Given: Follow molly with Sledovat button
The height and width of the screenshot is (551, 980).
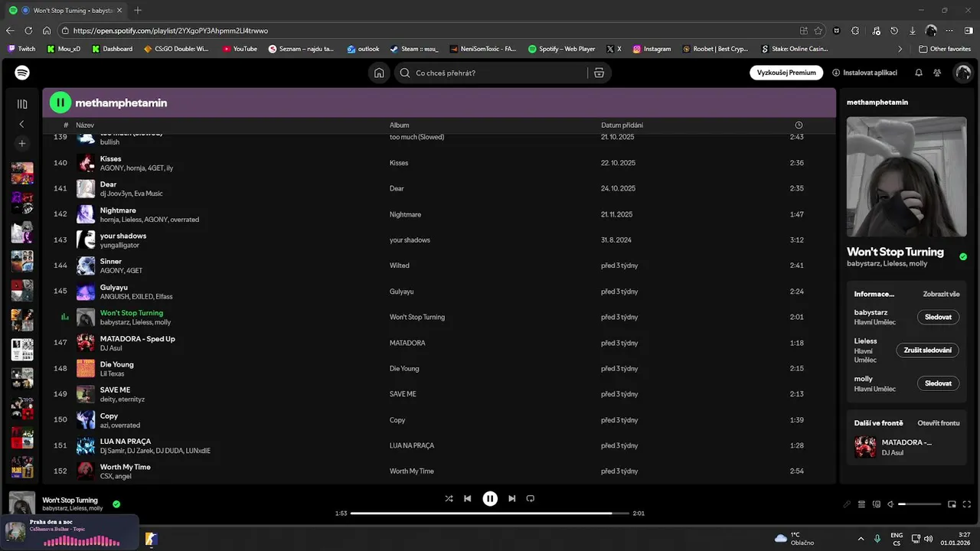Looking at the screenshot, I should (938, 383).
